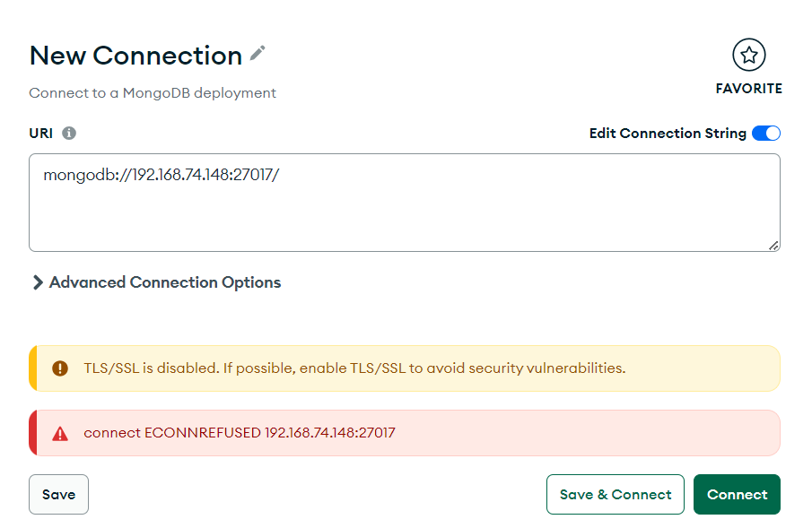Click the Save & Connect button
This screenshot has width=812, height=528.
click(616, 494)
